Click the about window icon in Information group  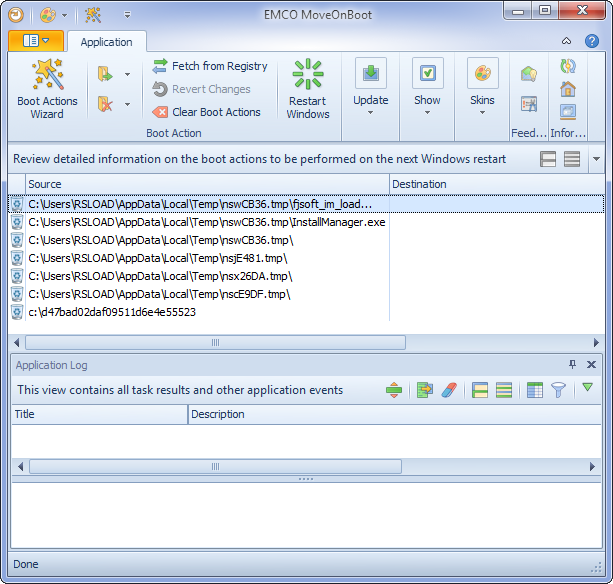tap(568, 111)
